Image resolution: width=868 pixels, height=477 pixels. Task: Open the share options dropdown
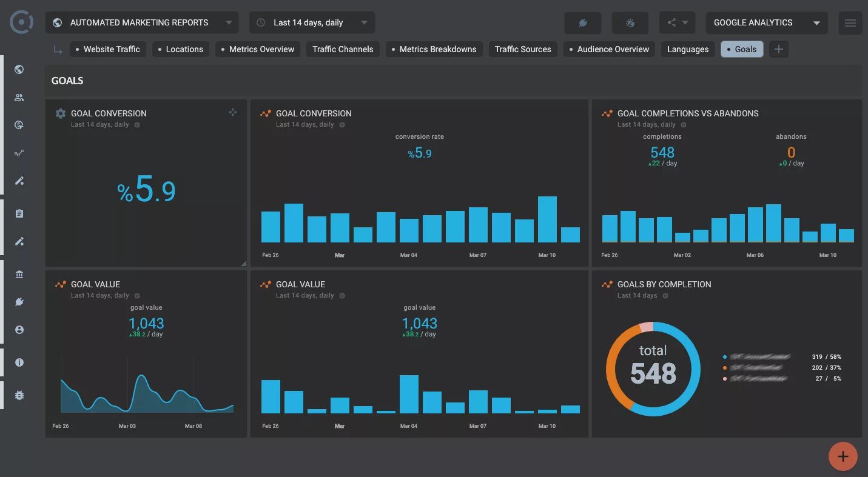678,23
